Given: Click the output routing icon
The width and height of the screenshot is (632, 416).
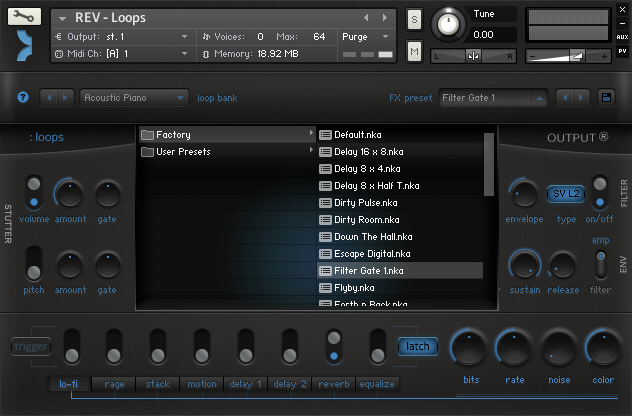Looking at the screenshot, I should tap(58, 37).
